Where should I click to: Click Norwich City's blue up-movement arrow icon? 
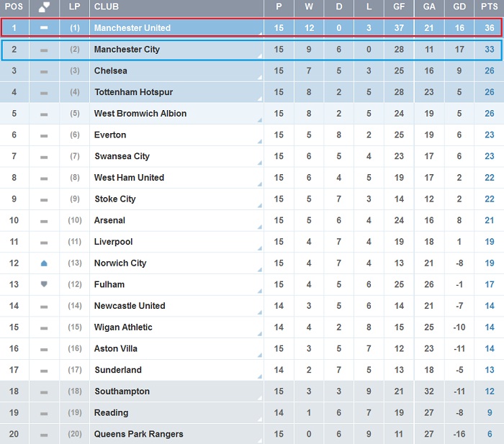tap(44, 263)
